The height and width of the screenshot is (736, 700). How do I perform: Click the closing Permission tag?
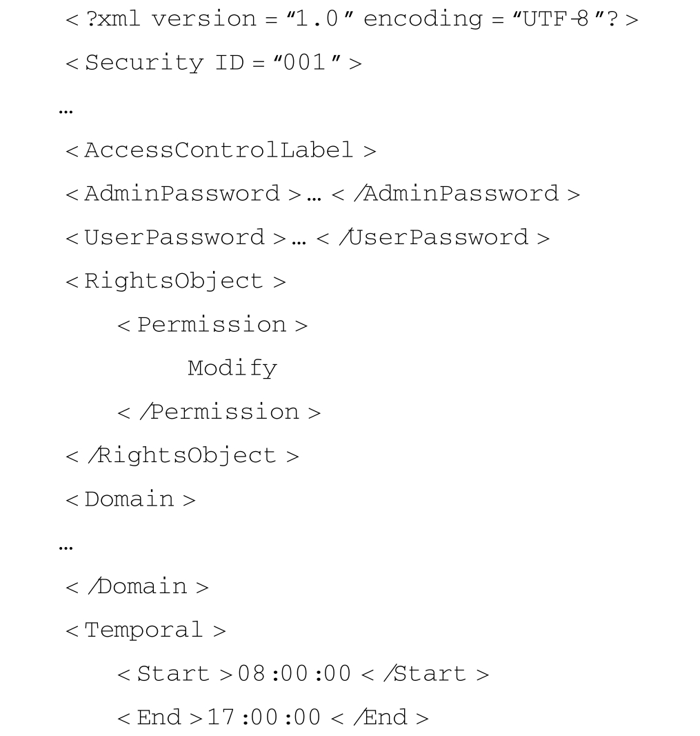click(x=219, y=412)
